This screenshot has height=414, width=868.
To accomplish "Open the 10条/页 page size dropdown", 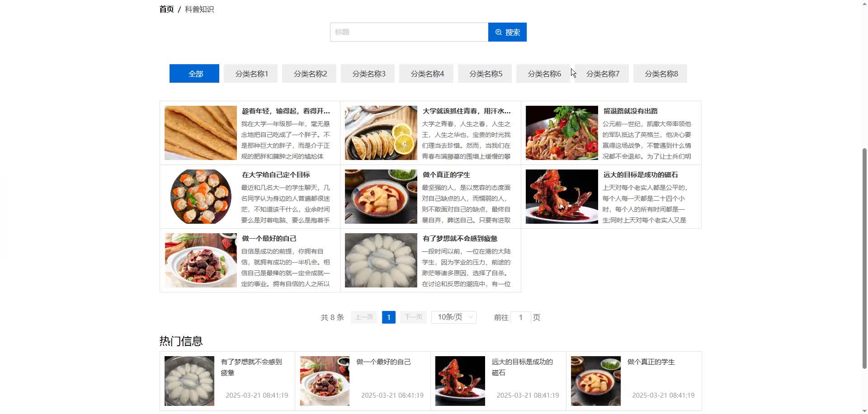I will click(453, 317).
